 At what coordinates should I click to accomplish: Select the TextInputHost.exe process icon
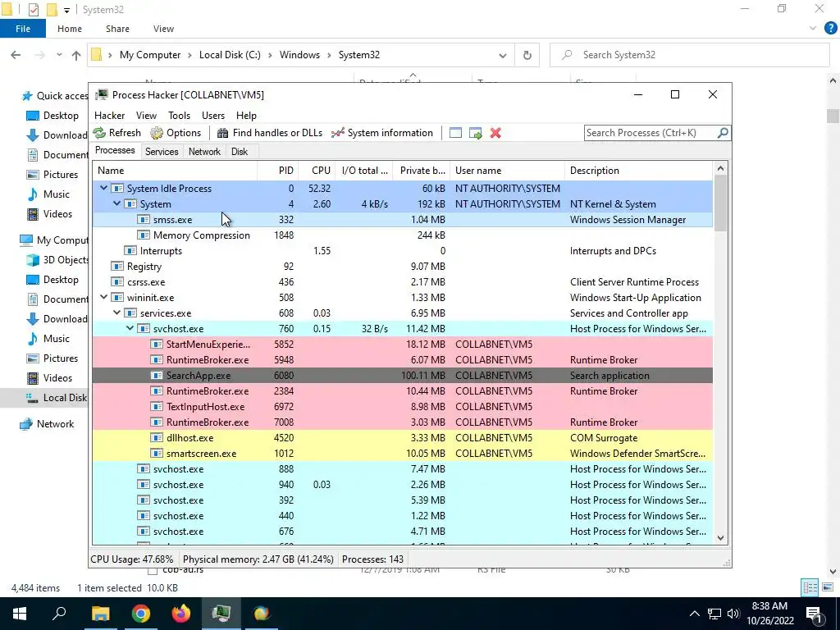pyautogui.click(x=157, y=407)
